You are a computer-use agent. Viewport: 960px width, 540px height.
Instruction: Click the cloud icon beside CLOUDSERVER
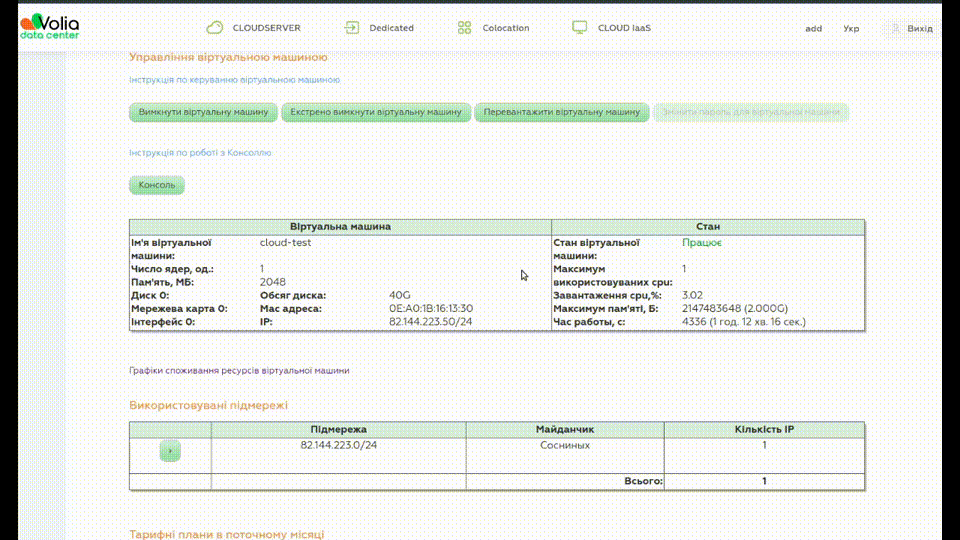click(x=214, y=28)
